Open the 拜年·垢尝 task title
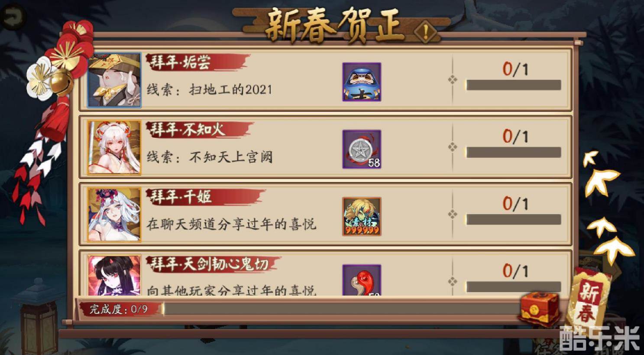644x355 pixels. (180, 62)
